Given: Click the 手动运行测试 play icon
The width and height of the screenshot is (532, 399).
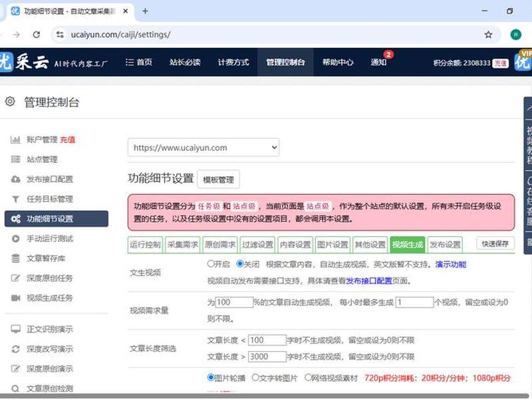Looking at the screenshot, I should 15,239.
